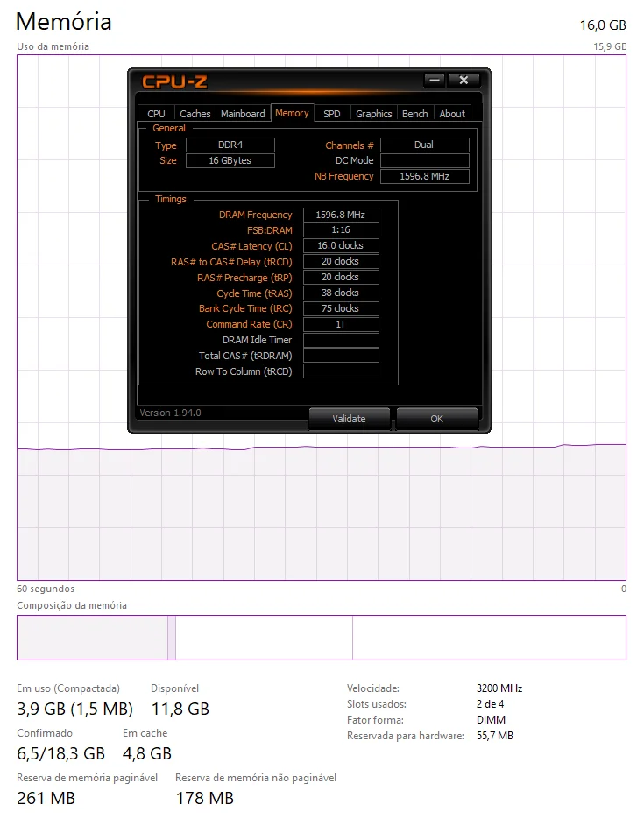The image size is (644, 826).
Task: Open the Graphics tab
Action: pyautogui.click(x=373, y=114)
